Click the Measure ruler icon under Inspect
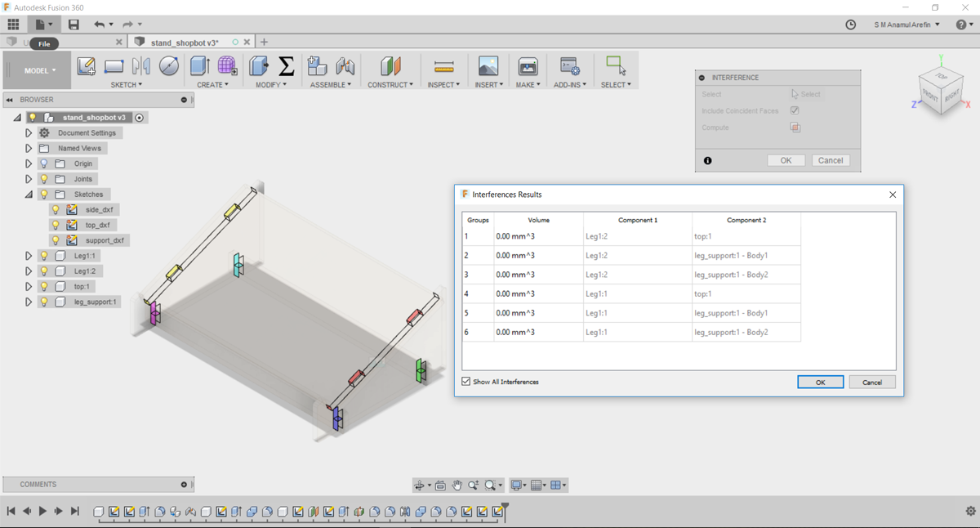 pyautogui.click(x=443, y=67)
